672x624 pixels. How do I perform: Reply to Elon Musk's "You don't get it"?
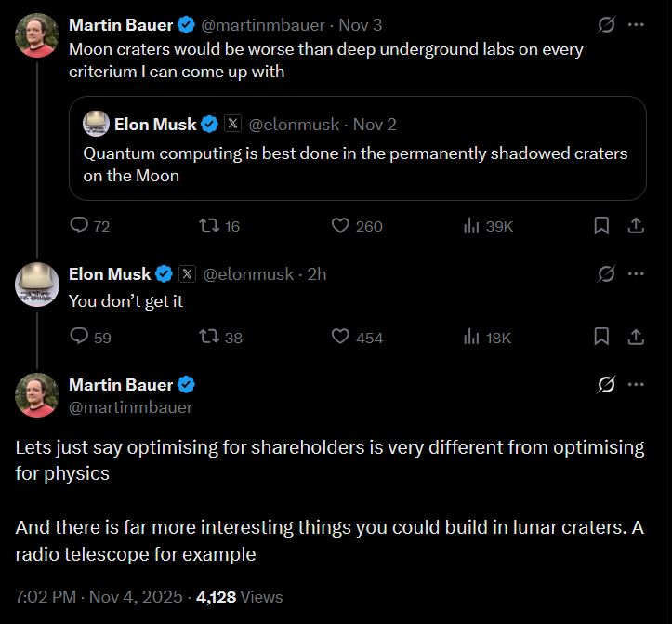(80, 337)
